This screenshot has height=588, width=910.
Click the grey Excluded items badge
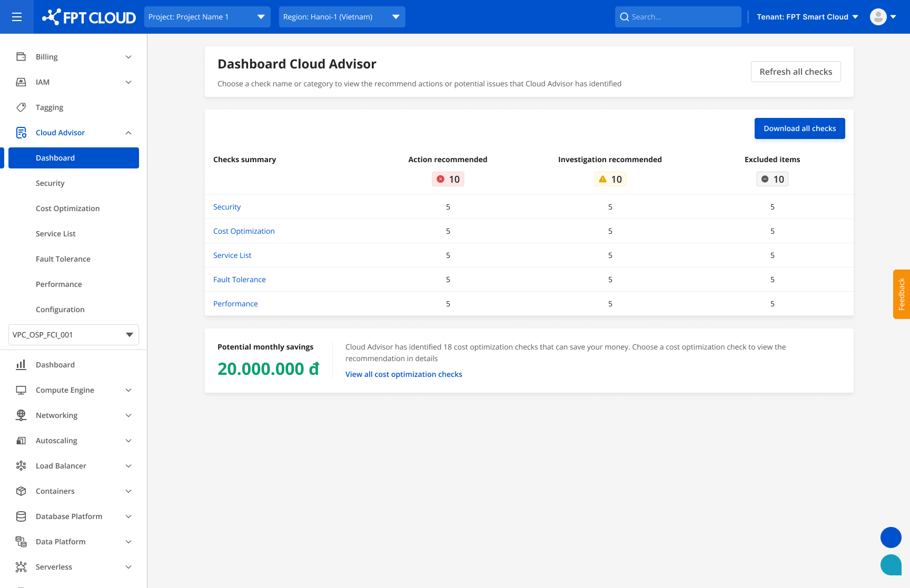(x=773, y=179)
